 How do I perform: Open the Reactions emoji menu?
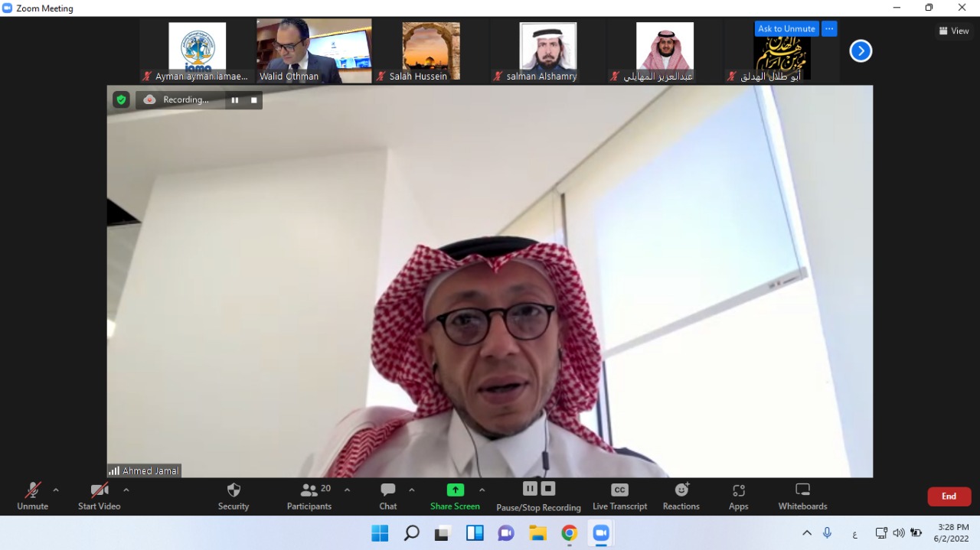(x=681, y=496)
